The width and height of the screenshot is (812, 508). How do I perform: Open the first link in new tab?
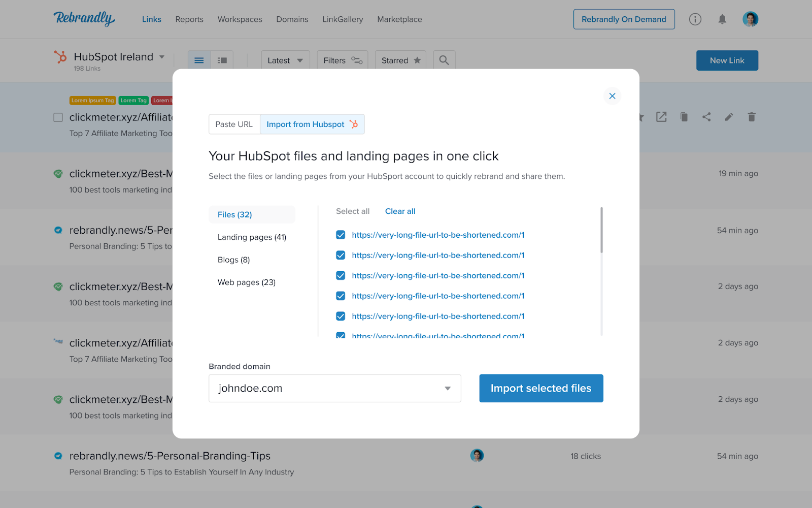661,117
